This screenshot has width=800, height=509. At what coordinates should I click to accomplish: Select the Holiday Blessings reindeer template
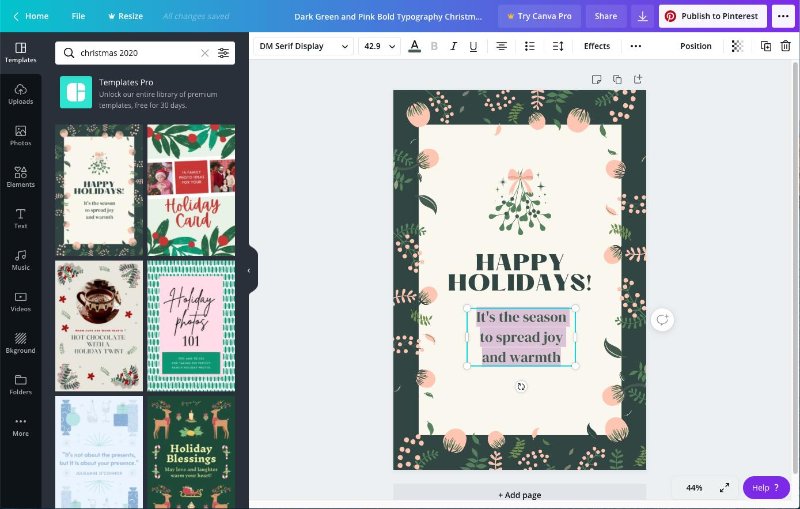[191, 452]
